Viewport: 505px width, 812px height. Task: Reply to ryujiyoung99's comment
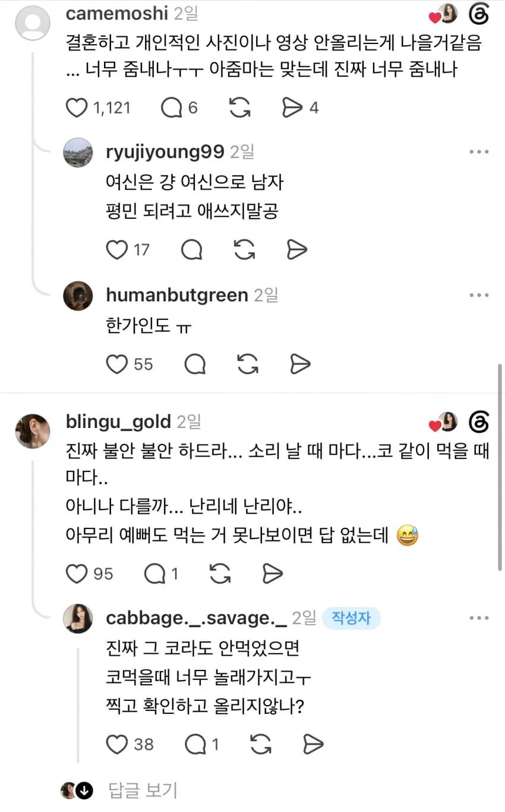tap(192, 250)
